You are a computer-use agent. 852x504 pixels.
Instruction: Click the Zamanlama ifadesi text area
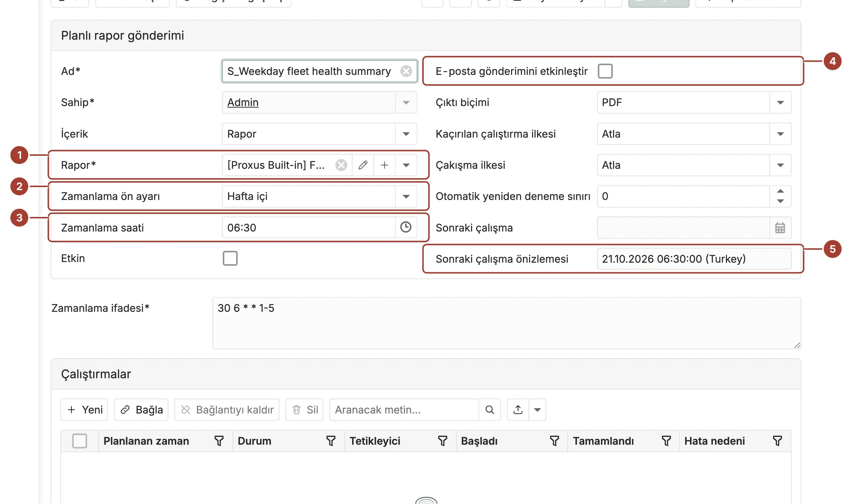pos(506,323)
